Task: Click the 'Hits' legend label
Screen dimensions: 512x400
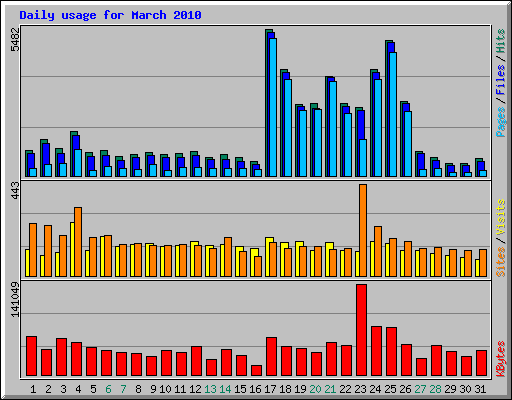Action: [x=500, y=41]
